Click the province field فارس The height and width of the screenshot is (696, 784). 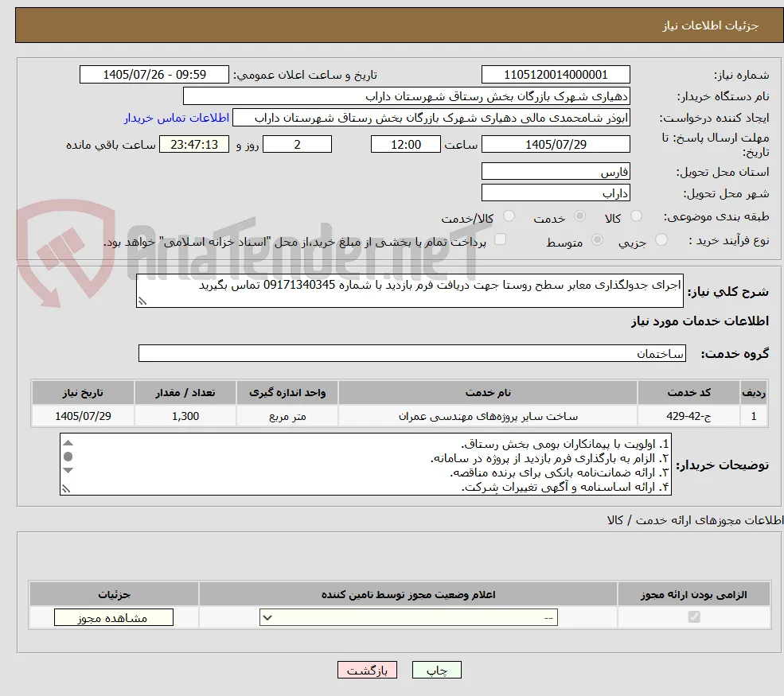pos(556,171)
